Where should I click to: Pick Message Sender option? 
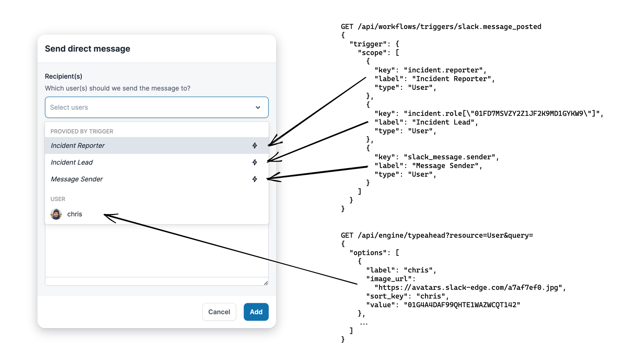tap(77, 179)
